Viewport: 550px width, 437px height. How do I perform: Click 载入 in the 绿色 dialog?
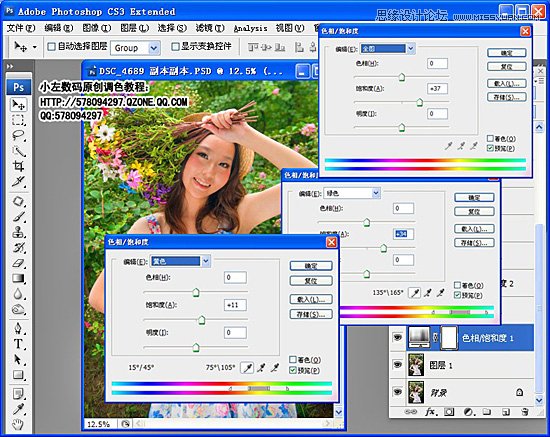pyautogui.click(x=474, y=229)
